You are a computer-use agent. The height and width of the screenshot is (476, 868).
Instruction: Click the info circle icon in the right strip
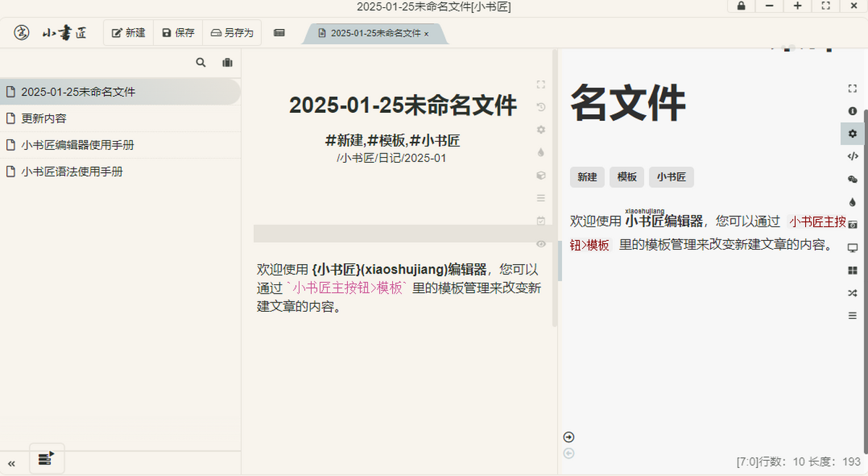click(852, 111)
